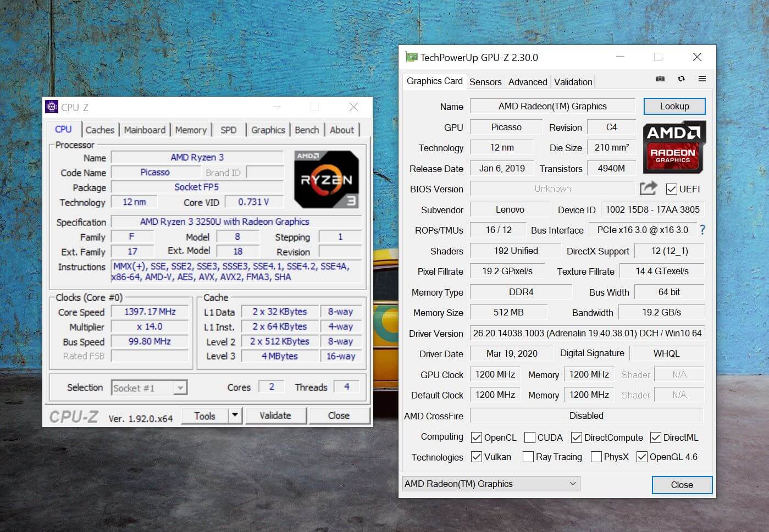Click the Lookup button
Viewport: 769px width, 532px height.
pyautogui.click(x=674, y=106)
